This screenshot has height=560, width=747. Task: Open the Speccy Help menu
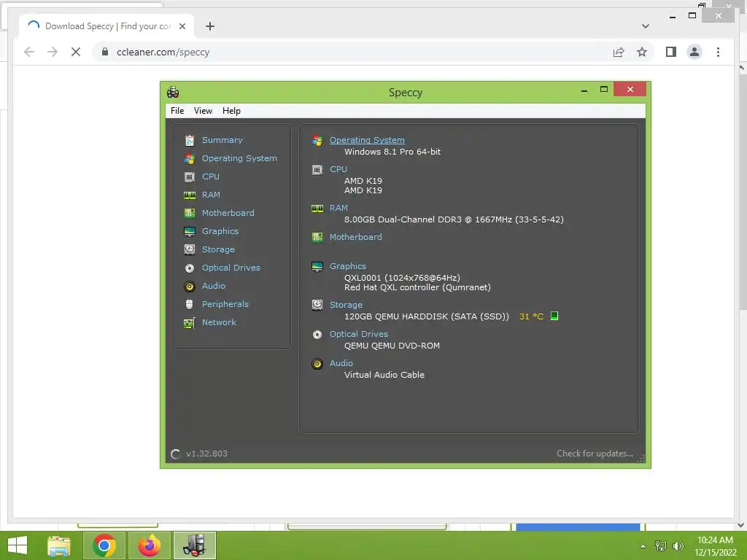[x=231, y=111]
